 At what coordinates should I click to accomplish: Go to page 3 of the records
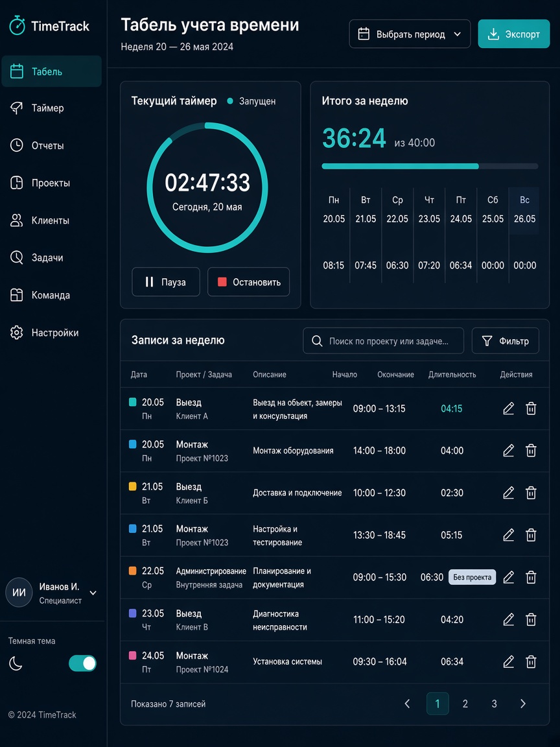(x=495, y=704)
